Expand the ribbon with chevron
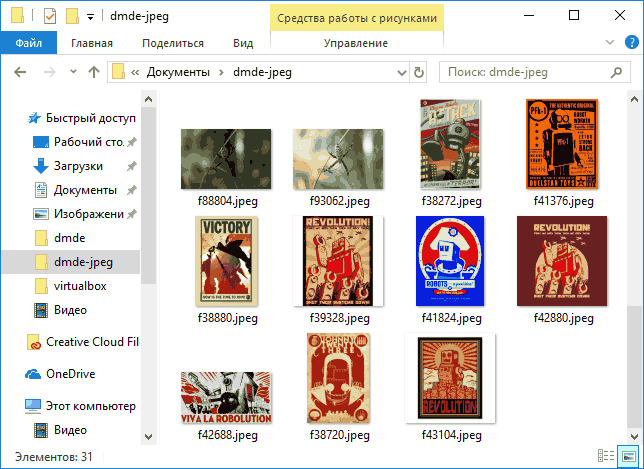 (x=610, y=42)
